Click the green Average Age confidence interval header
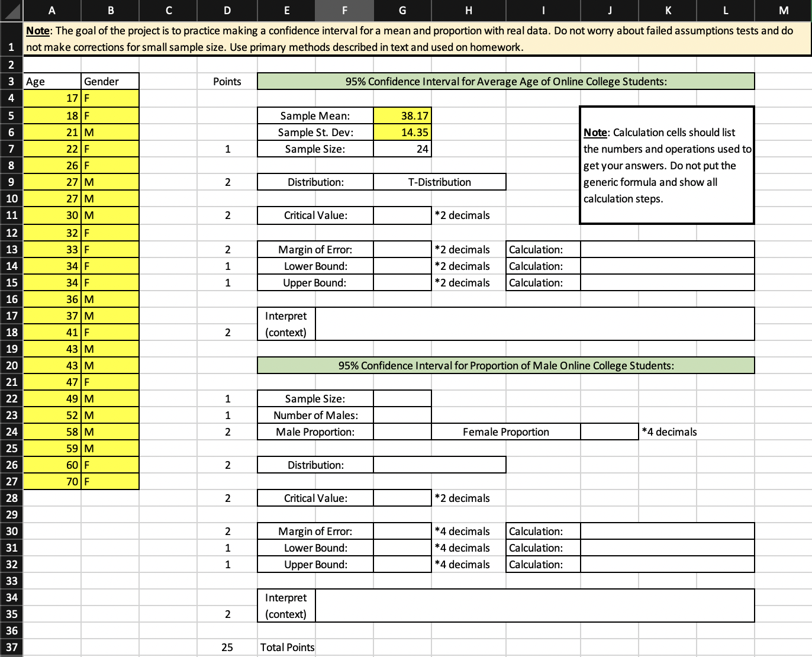 pyautogui.click(x=506, y=81)
